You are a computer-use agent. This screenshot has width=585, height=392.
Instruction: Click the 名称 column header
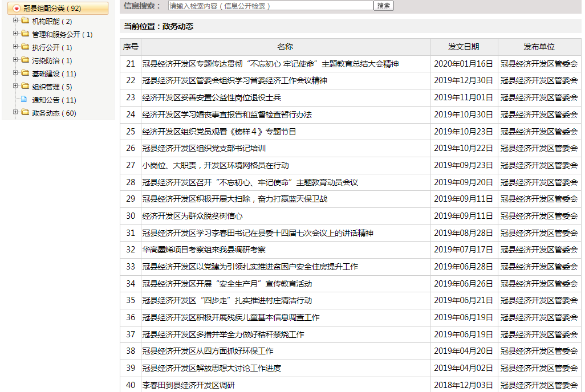click(x=285, y=47)
